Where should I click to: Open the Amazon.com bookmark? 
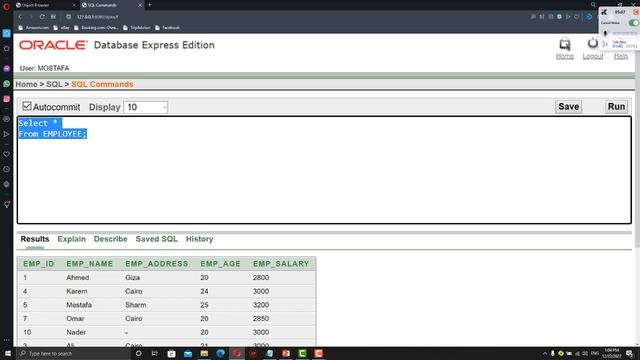(x=33, y=28)
